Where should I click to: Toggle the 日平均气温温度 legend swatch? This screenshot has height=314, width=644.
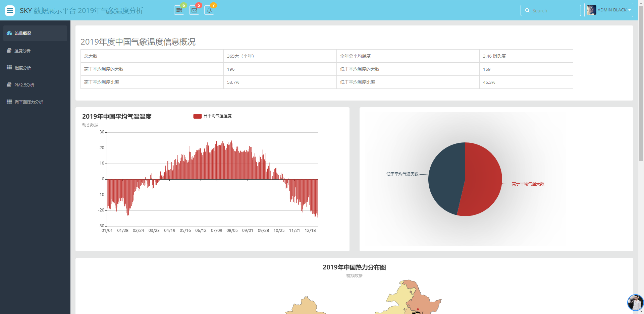click(x=198, y=116)
